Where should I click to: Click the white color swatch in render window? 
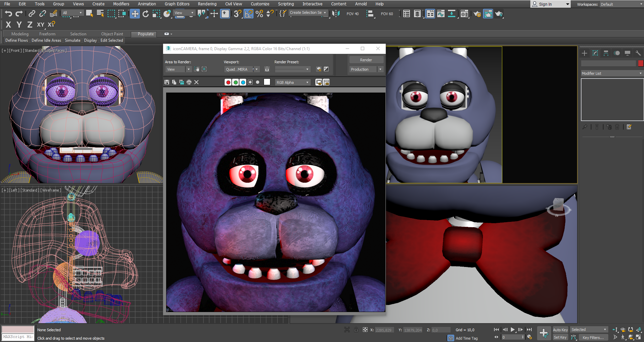(x=267, y=82)
